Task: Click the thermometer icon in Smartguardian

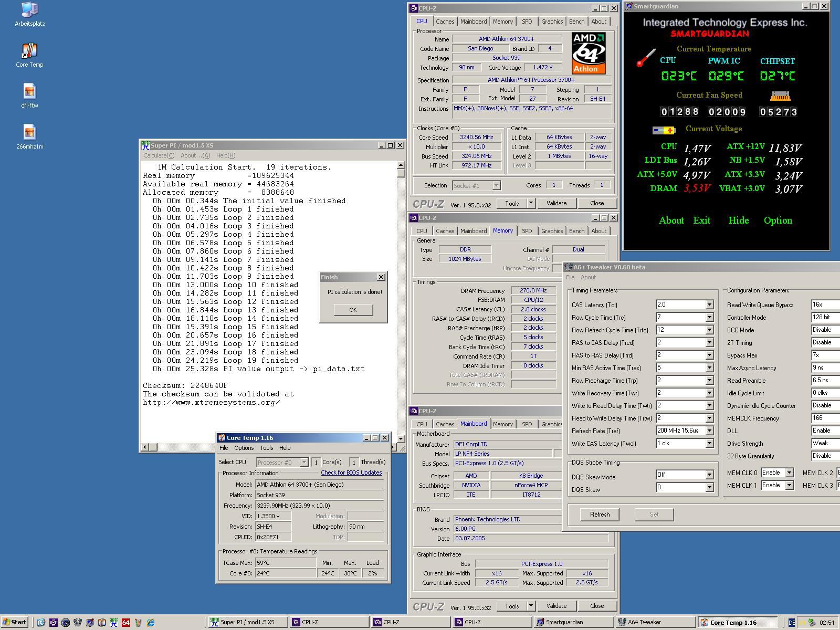Action: point(646,58)
